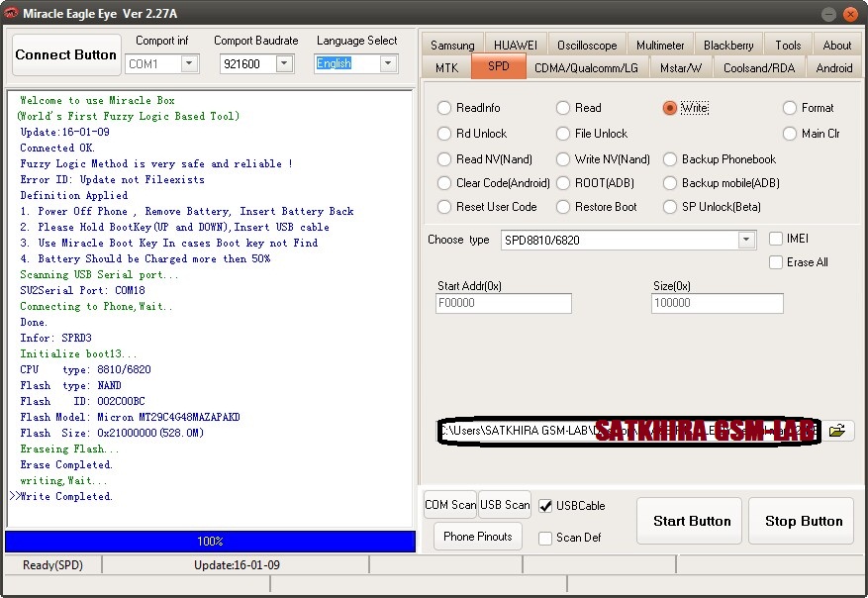
Task: Click the Start Addr(0x) input field
Action: (503, 303)
